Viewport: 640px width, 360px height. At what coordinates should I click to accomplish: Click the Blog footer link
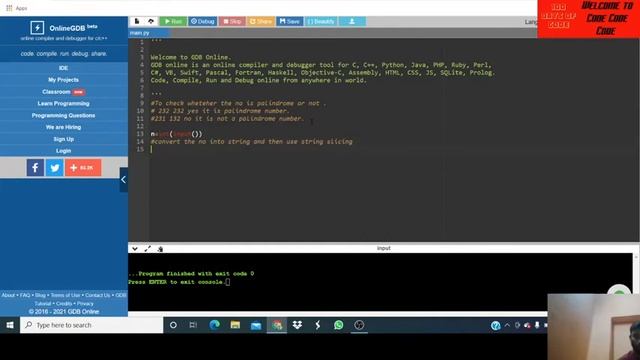pyautogui.click(x=40, y=295)
